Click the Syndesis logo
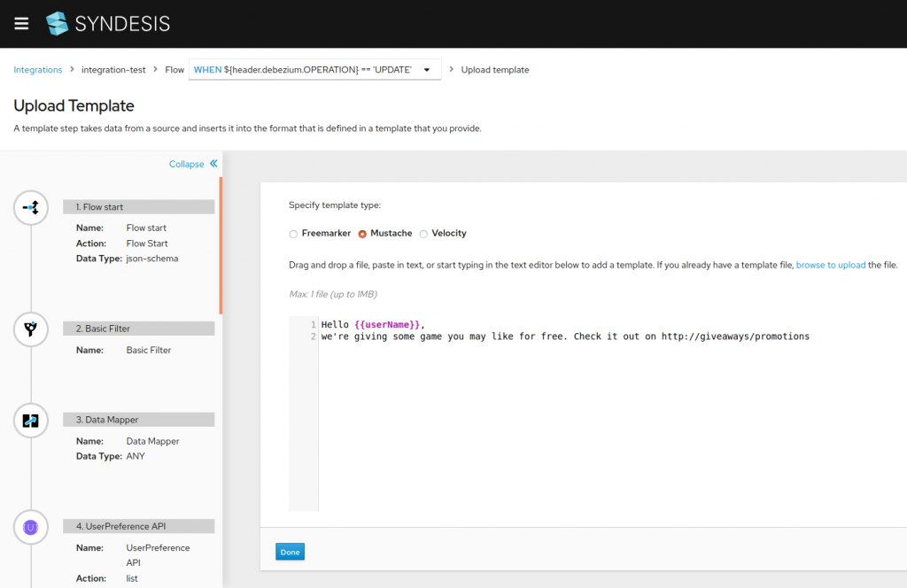 tap(108, 24)
